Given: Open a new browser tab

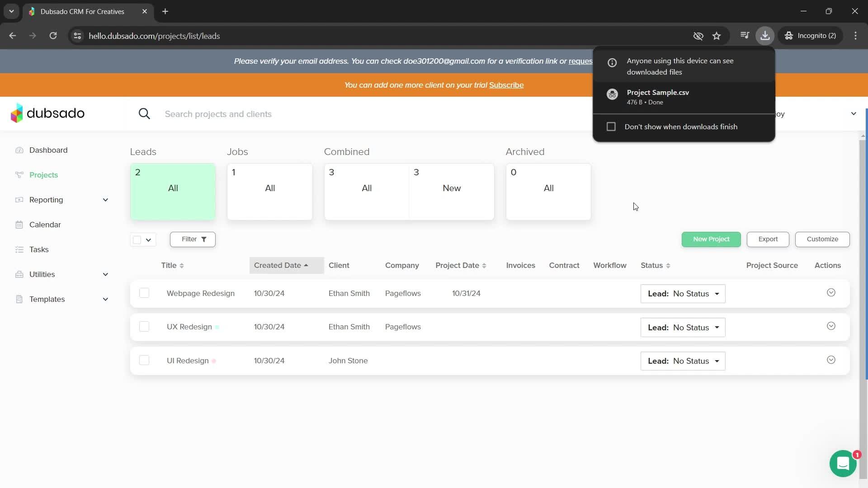Looking at the screenshot, I should (165, 11).
